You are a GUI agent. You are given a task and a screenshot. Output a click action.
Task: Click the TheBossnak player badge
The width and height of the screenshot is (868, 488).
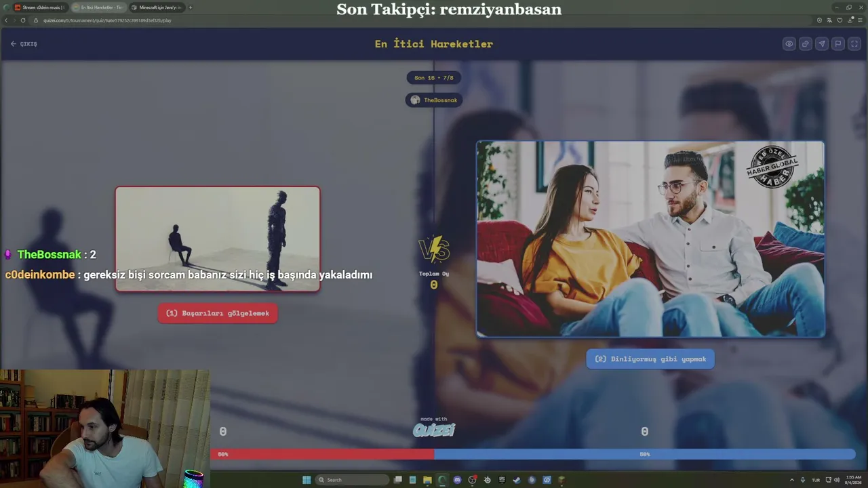tap(434, 100)
